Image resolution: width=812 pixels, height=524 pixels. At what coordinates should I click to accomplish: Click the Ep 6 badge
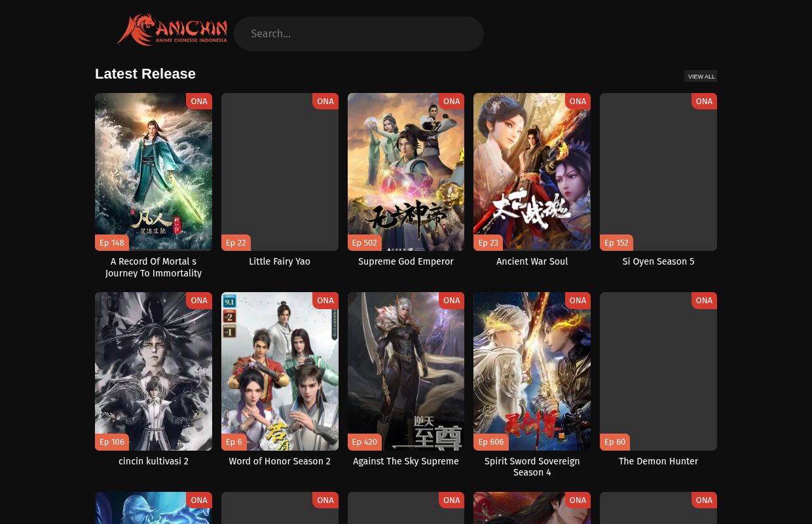(234, 442)
